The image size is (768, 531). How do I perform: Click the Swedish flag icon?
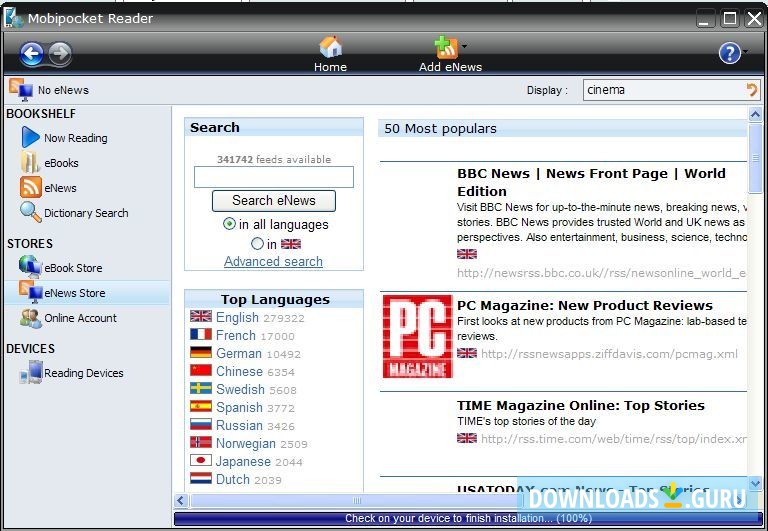click(x=201, y=388)
